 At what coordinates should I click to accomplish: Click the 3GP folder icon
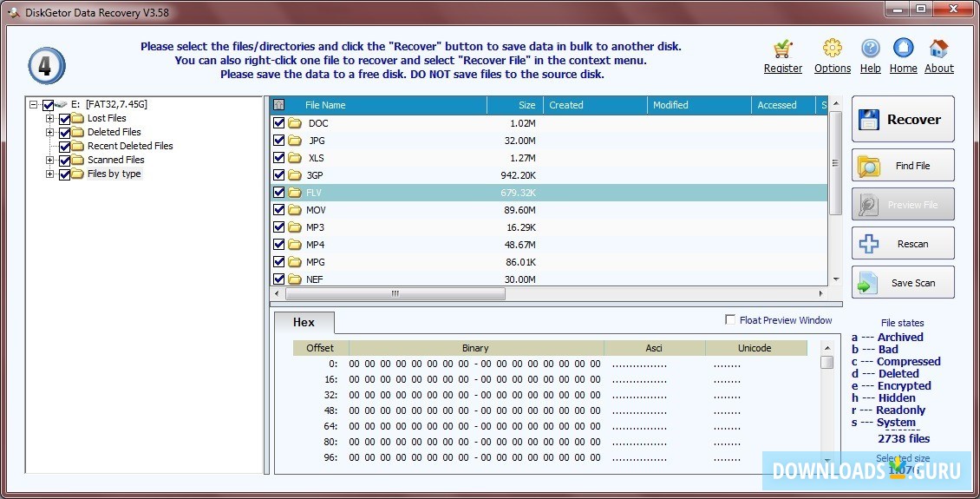coord(294,175)
